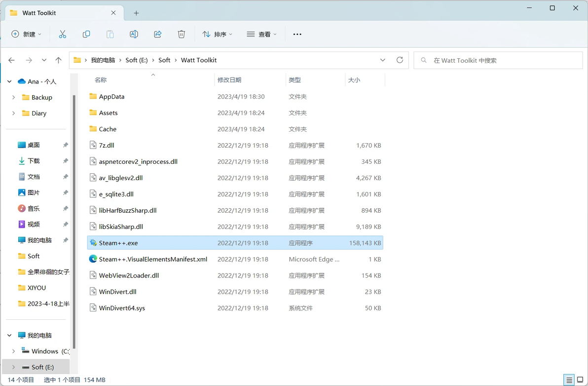The height and width of the screenshot is (386, 588).
Task: Select aspnetcorev2_inprocess.dll file
Action: [x=235, y=162]
